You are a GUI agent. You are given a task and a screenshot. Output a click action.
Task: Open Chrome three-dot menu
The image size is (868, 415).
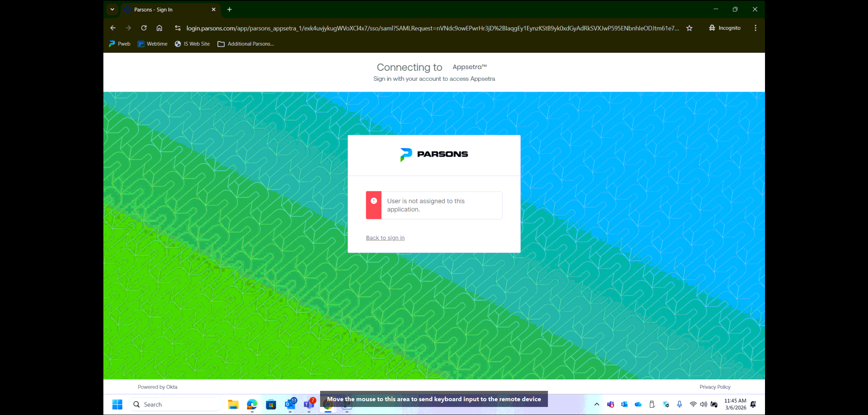click(x=755, y=28)
